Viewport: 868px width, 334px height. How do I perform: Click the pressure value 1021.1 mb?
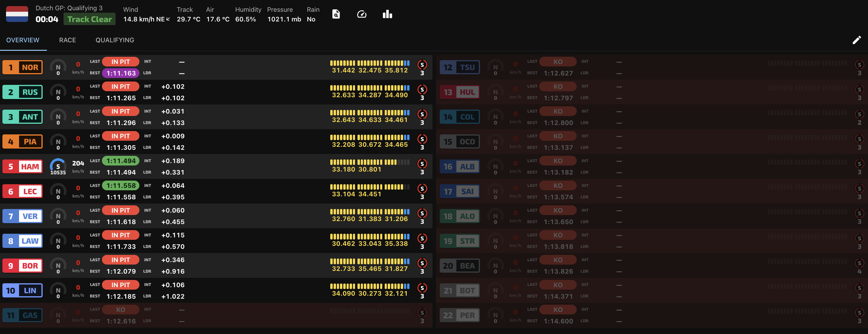(284, 19)
